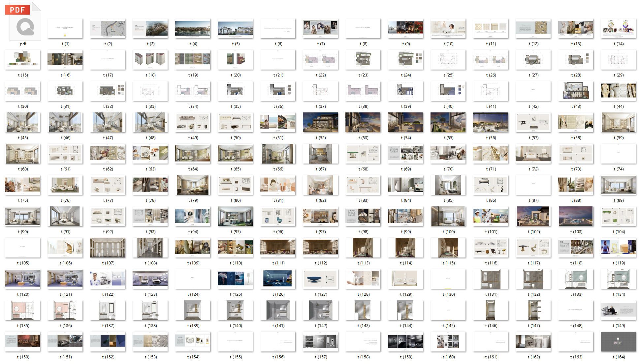Click pink bathroom thumbnail t (135)
The image size is (640, 364).
click(22, 310)
